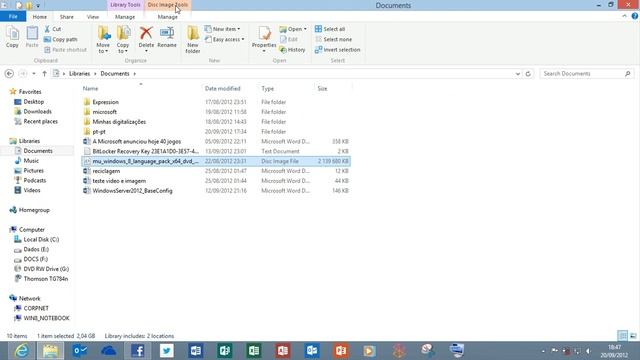Select the reciclagem Word document
The image size is (640, 360).
(106, 171)
